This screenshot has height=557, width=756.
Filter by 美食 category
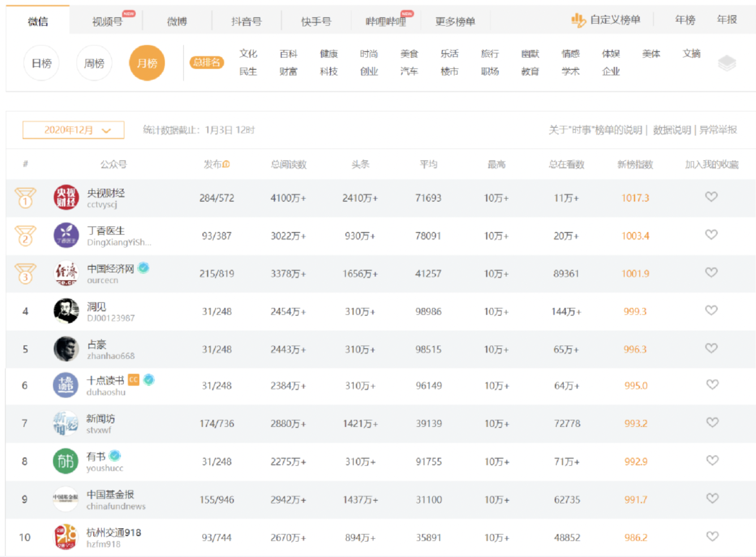(409, 54)
